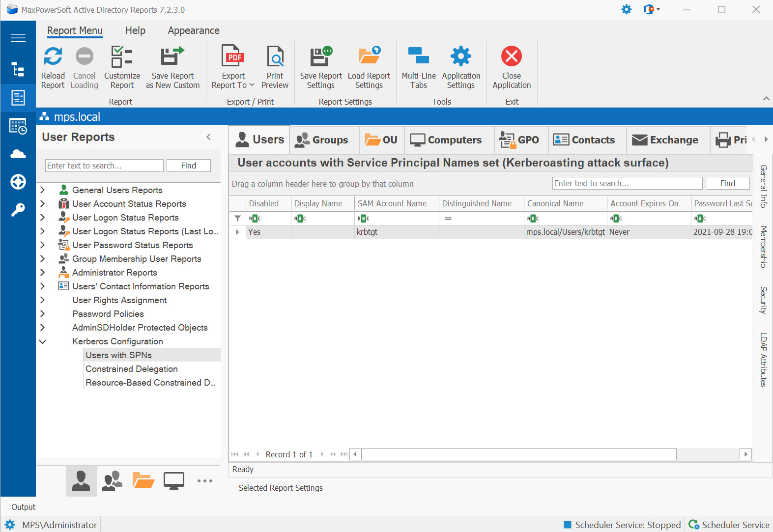
Task: Select the reports sidebar icon
Action: (18, 98)
